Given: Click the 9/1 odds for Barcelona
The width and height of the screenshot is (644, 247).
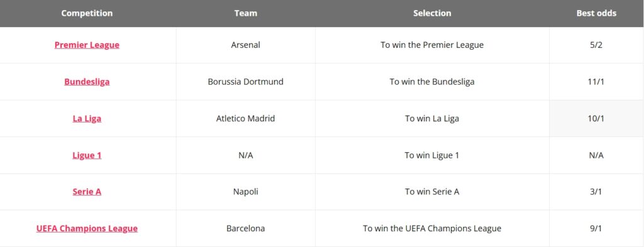Looking at the screenshot, I should (x=596, y=229).
